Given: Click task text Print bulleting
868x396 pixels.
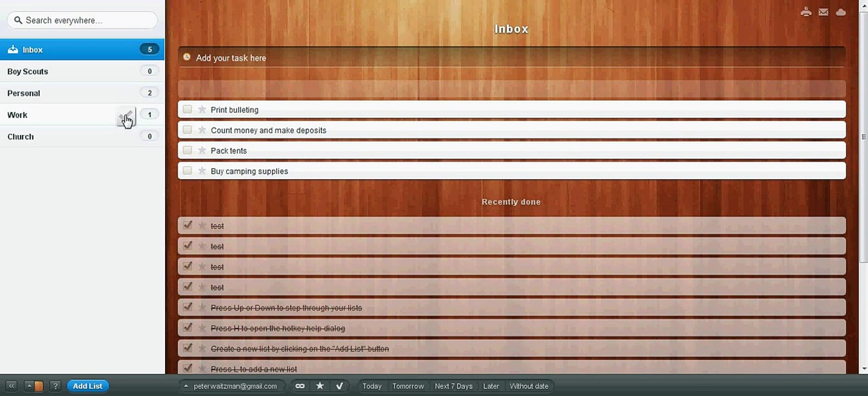Looking at the screenshot, I should coord(234,110).
